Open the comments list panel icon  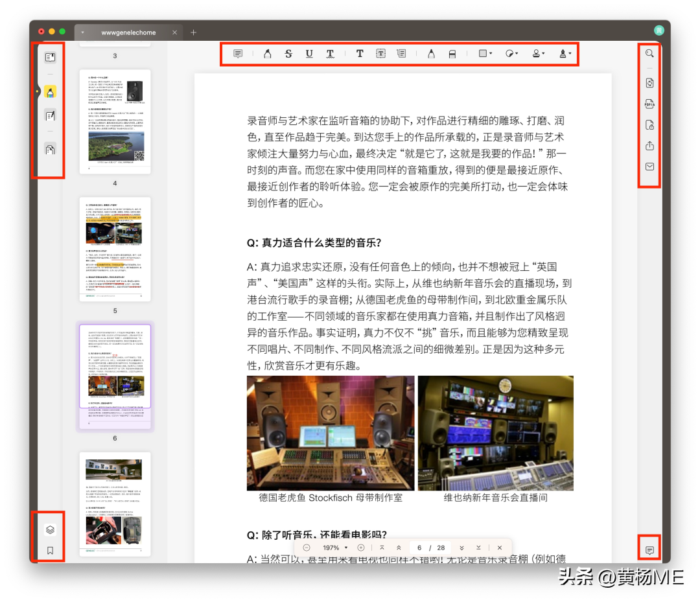(x=649, y=550)
